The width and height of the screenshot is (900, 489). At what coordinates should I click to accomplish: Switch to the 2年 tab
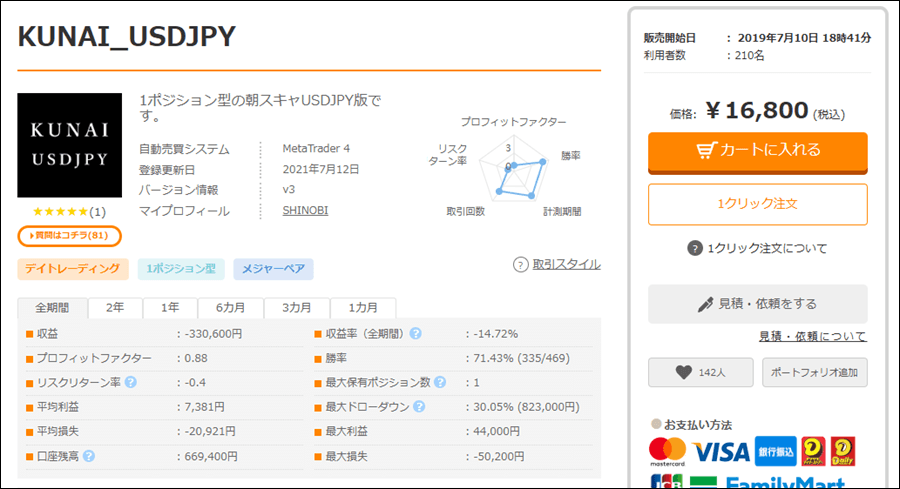pyautogui.click(x=115, y=308)
